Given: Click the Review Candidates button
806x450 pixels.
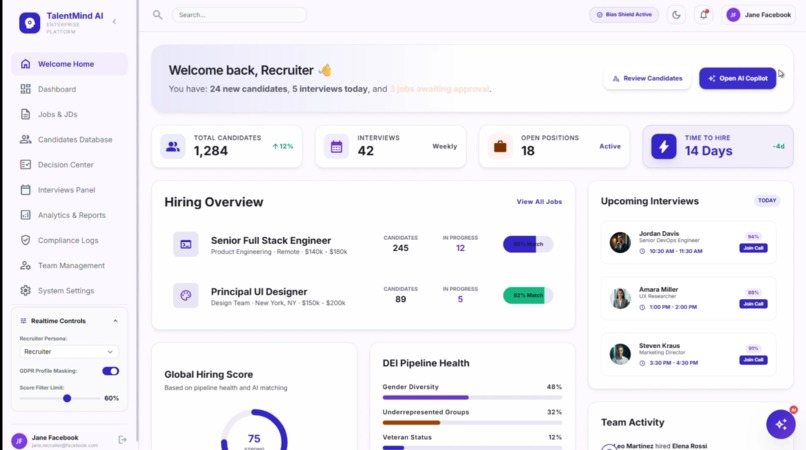Looking at the screenshot, I should 647,79.
